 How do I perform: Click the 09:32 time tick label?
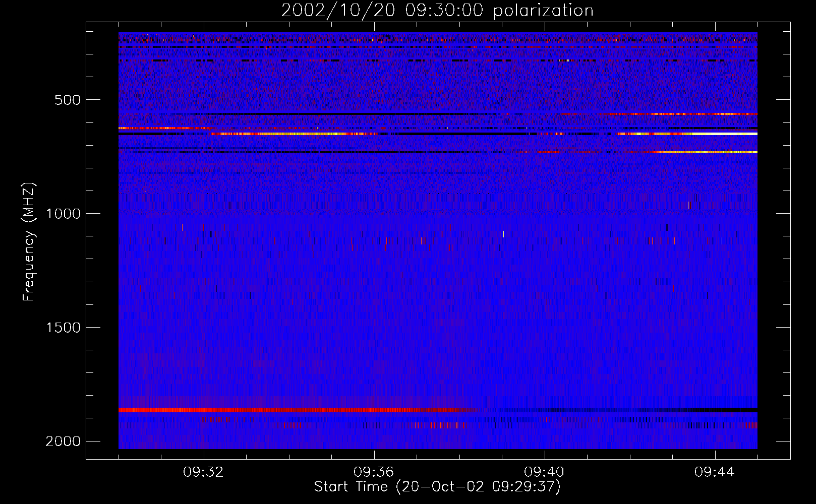[204, 472]
